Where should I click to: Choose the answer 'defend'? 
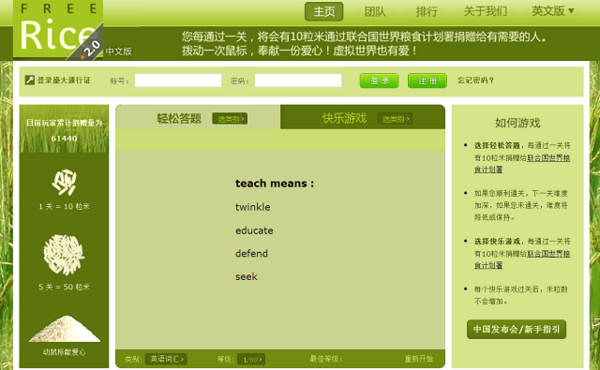pos(251,253)
